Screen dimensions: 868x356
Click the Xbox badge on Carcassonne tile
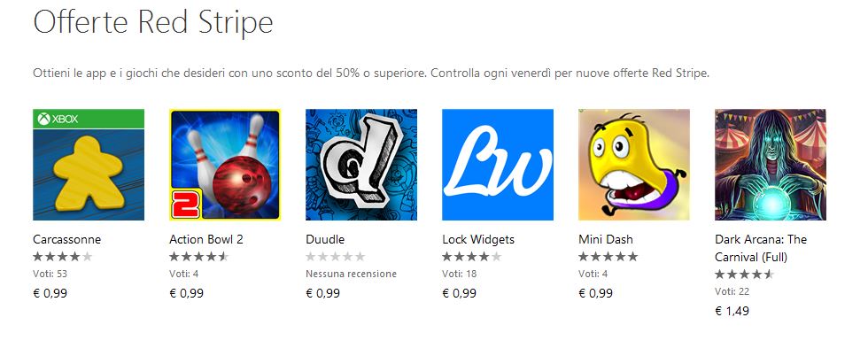point(58,119)
